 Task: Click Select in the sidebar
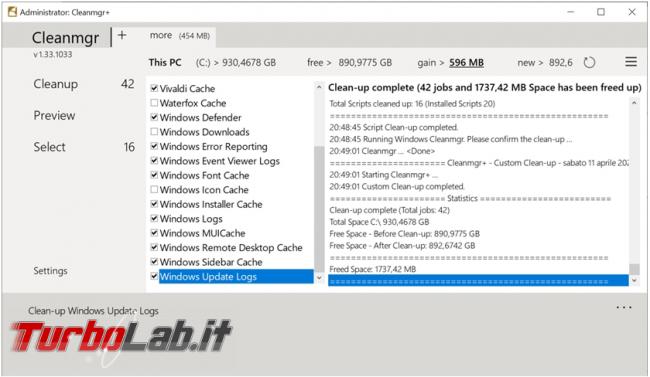point(49,147)
